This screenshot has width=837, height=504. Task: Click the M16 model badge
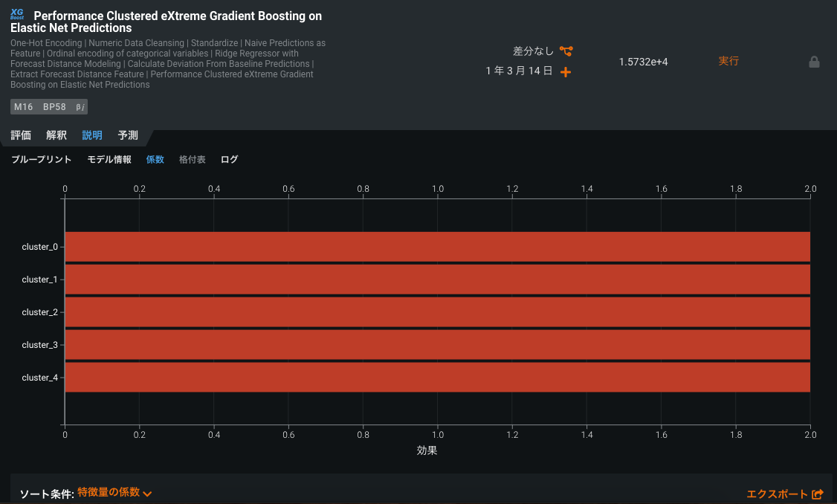click(x=24, y=107)
